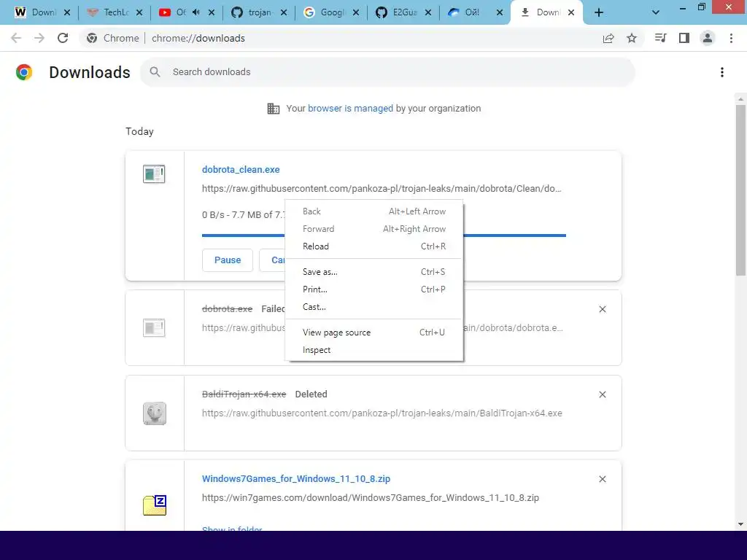Close the YouTube tab
This screenshot has width=747, height=560.
tap(212, 12)
